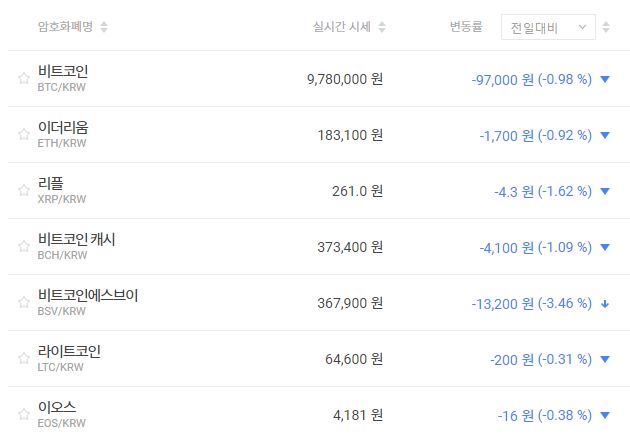Sort by 실시간 시세 column arrows
Screen dimensions: 630x438
[x=382, y=27]
